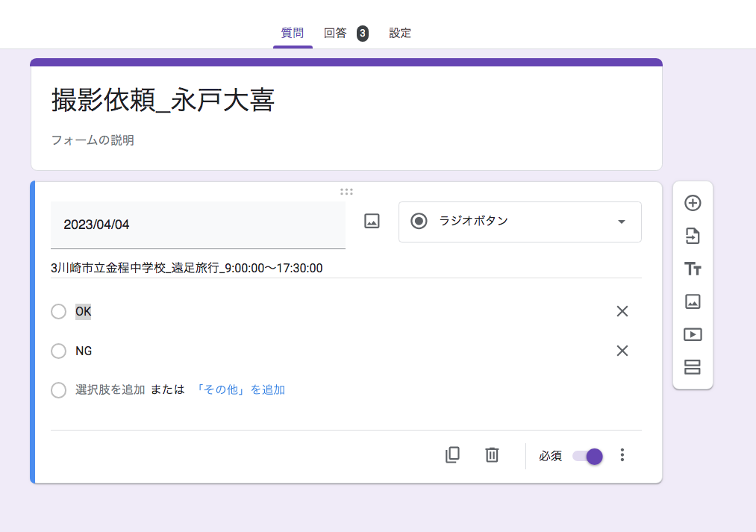Viewport: 756px width, 532px height.
Task: Click the 「その他」を追加 link
Action: (x=240, y=389)
